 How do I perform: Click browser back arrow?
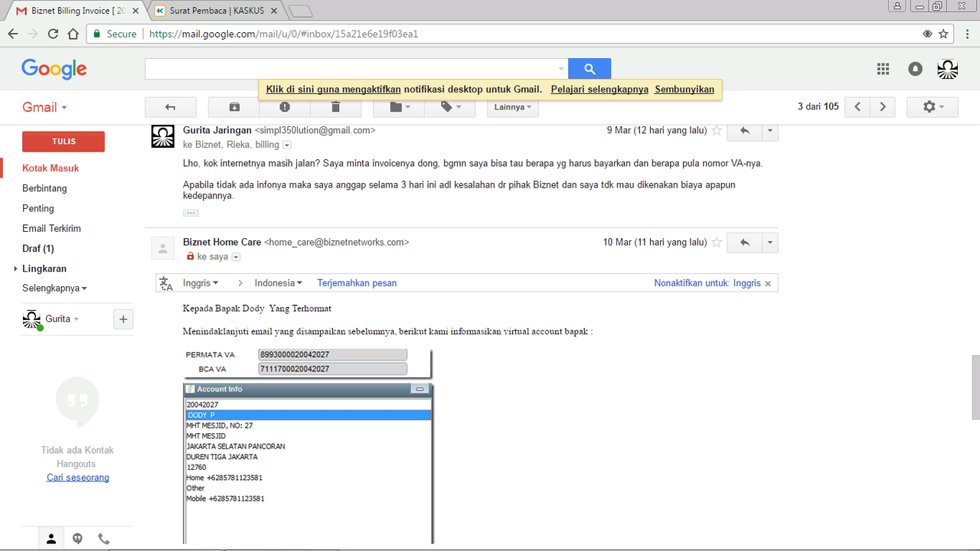(x=13, y=34)
